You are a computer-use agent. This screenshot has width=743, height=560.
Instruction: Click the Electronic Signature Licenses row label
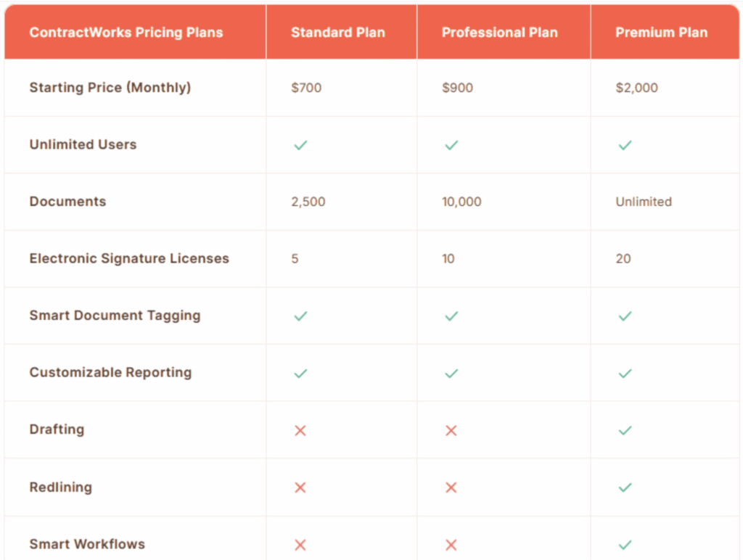[x=129, y=258]
